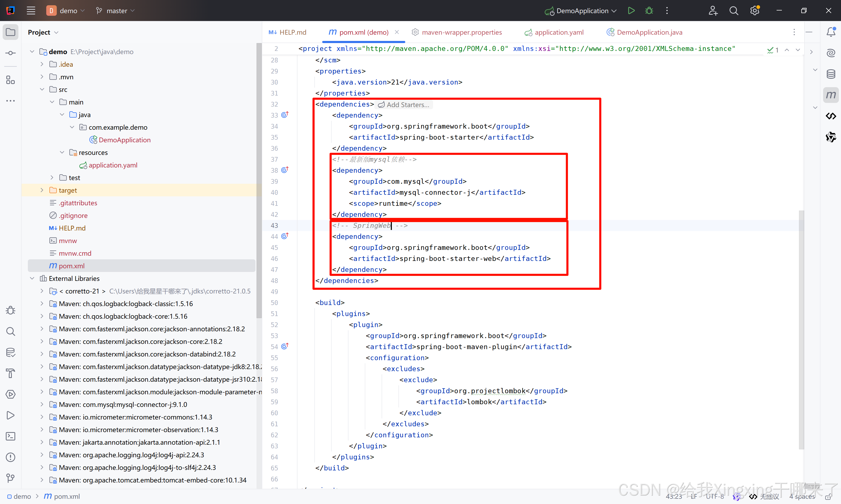Click the gutter update icon on line 54
841x504 pixels.
[x=285, y=346]
